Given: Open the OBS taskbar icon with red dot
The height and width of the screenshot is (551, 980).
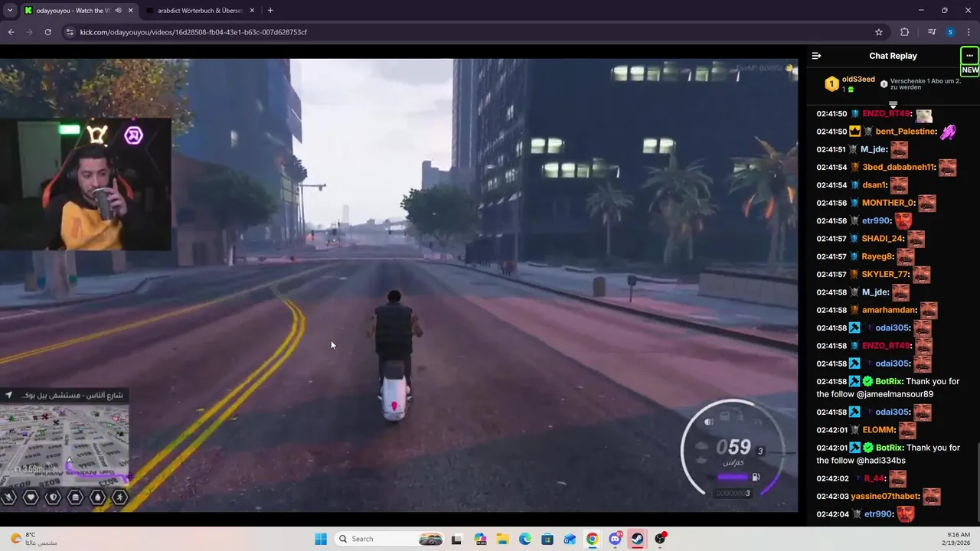Looking at the screenshot, I should click(x=660, y=539).
